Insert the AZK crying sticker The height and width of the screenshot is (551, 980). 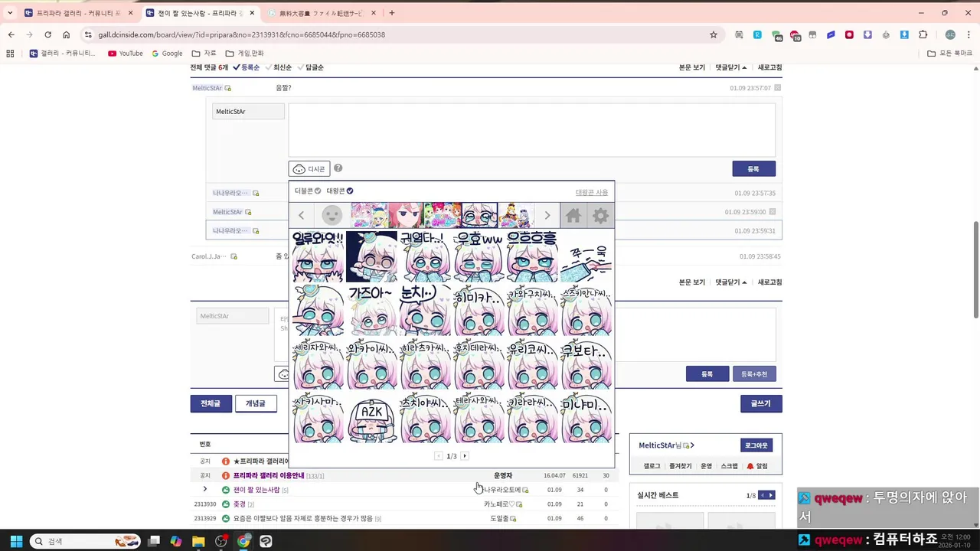(x=371, y=418)
